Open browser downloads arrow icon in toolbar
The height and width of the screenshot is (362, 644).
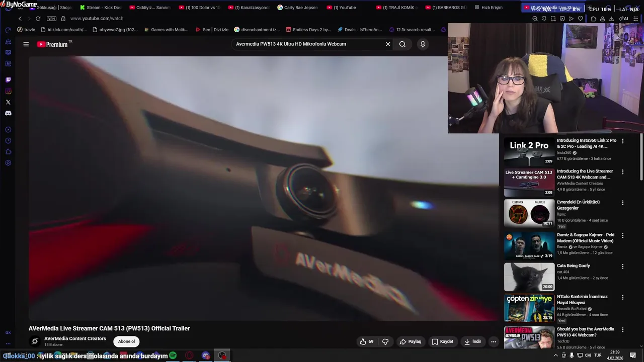[x=611, y=19]
